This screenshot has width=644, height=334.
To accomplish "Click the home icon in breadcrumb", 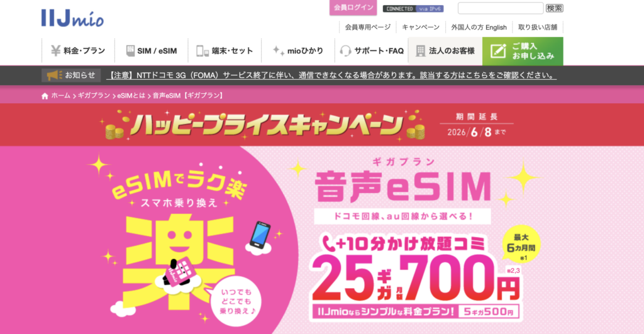I will pyautogui.click(x=45, y=96).
